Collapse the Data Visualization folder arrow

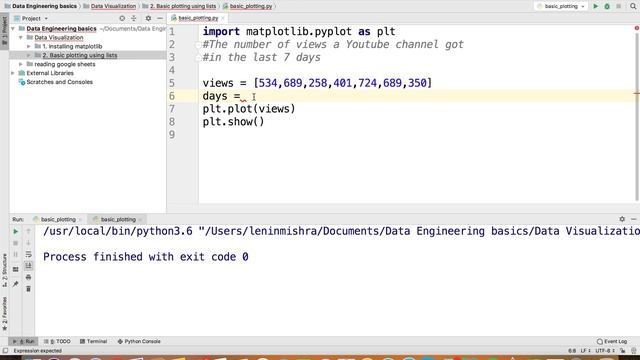[x=21, y=38]
